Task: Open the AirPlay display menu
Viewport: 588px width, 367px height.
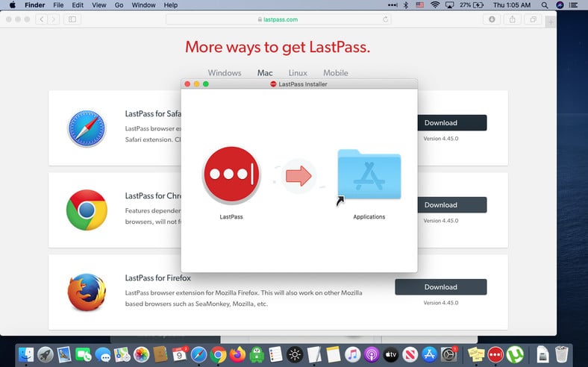Action: click(x=449, y=5)
